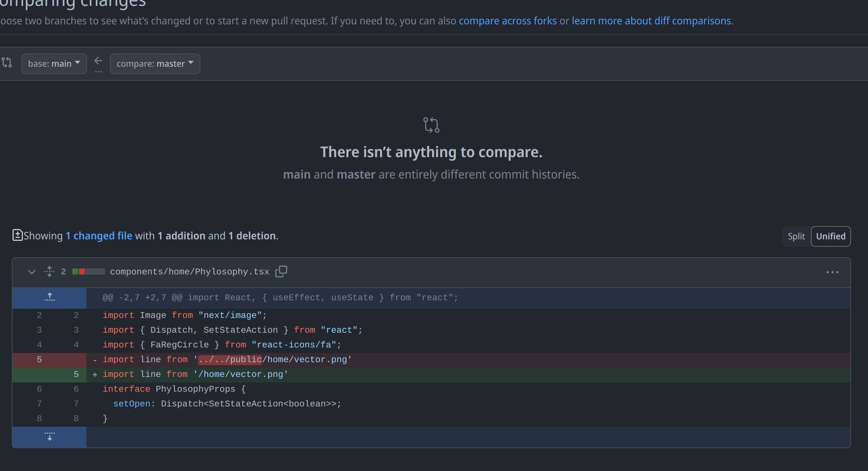Click the left arrow between branch selectors
Image resolution: width=868 pixels, height=471 pixels.
pos(99,61)
